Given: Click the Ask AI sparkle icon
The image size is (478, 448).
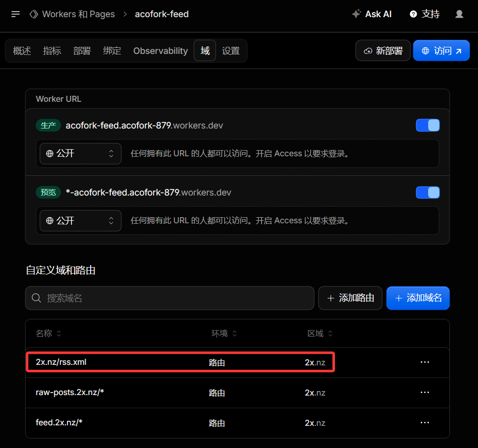Looking at the screenshot, I should pyautogui.click(x=357, y=14).
